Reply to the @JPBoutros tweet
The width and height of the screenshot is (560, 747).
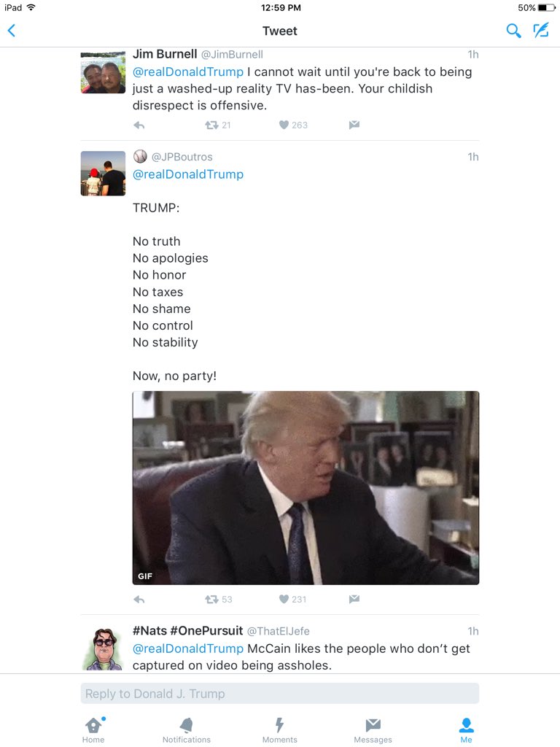pyautogui.click(x=139, y=600)
